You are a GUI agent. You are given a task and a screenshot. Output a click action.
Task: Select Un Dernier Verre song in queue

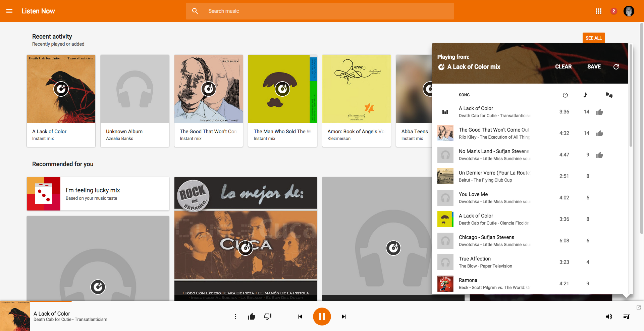pyautogui.click(x=530, y=176)
